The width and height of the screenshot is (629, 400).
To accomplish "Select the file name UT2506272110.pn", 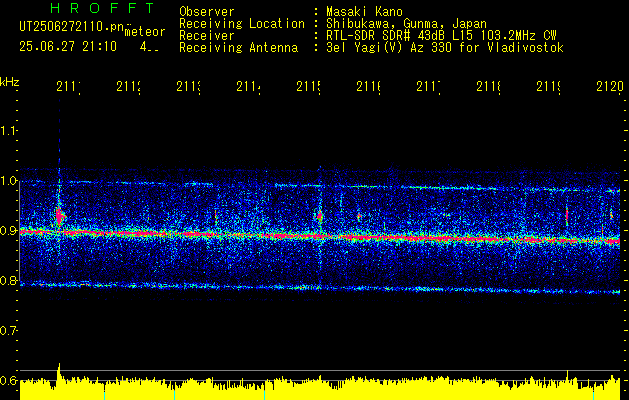I will (x=72, y=27).
